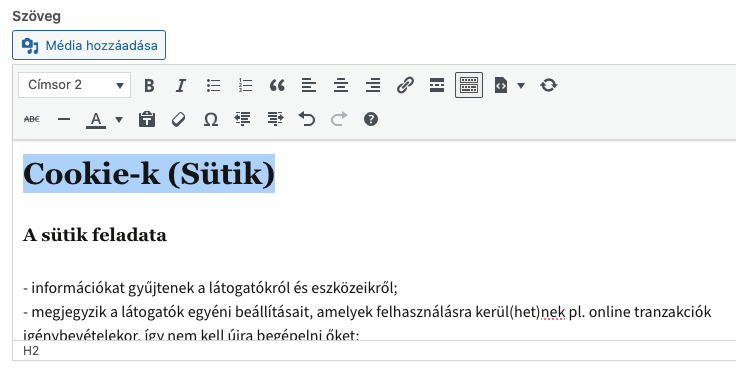Insert a numbered list
The image size is (736, 375).
pyautogui.click(x=245, y=85)
